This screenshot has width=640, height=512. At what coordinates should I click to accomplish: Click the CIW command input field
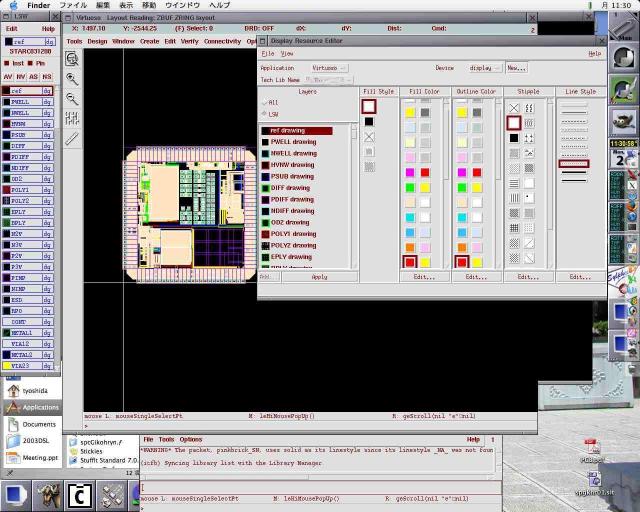(320, 488)
